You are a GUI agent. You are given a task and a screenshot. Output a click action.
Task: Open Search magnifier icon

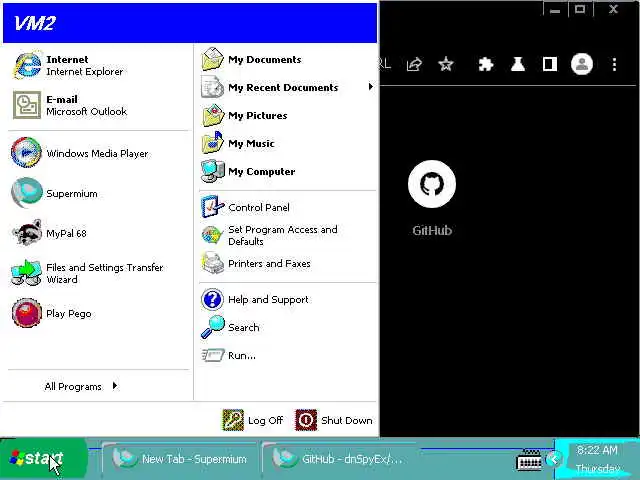(x=213, y=327)
